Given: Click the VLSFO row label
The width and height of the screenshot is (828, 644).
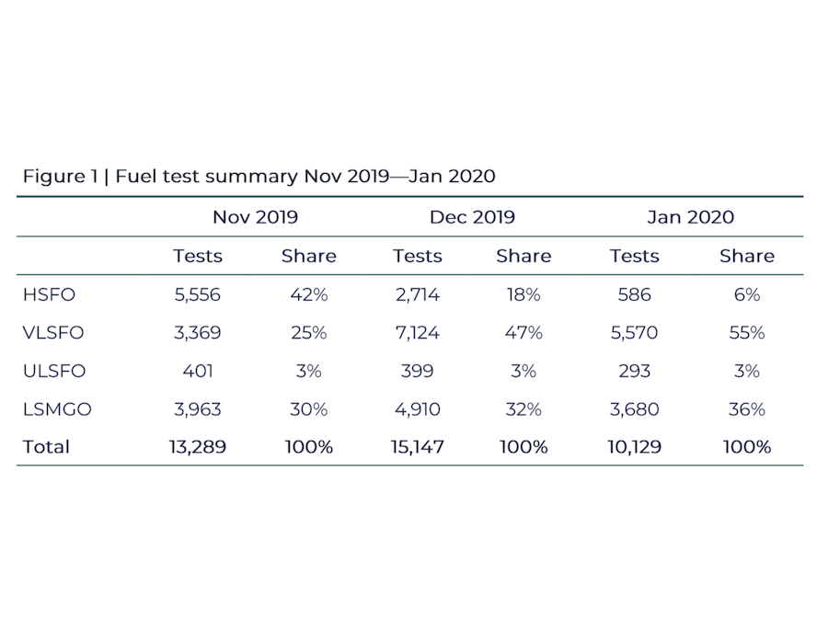Looking at the screenshot, I should pyautogui.click(x=53, y=332).
